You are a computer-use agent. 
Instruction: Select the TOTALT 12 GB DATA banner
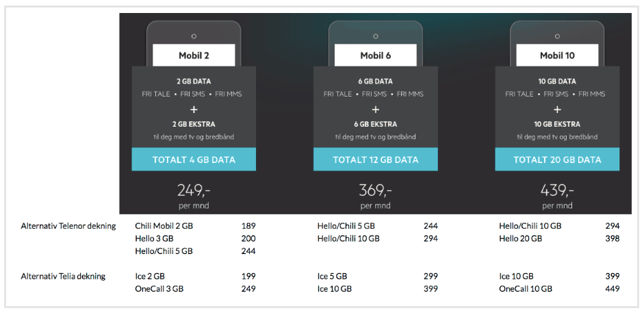pos(375,160)
